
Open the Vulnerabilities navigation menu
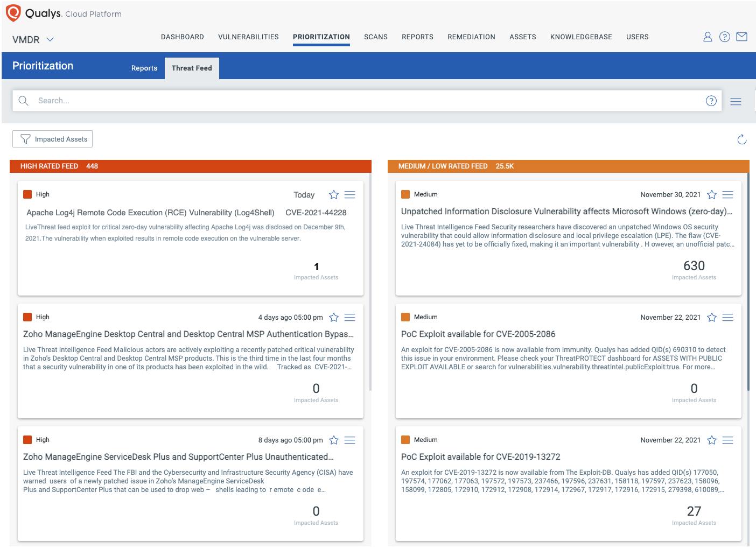(248, 37)
